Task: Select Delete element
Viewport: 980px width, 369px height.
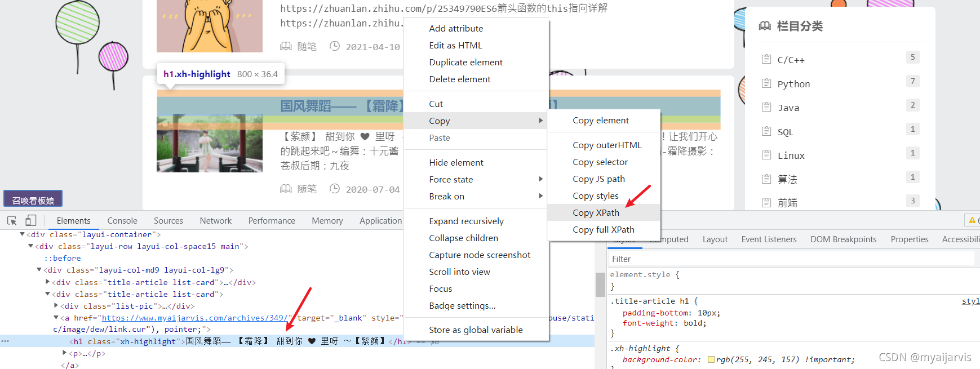Action: pos(476,79)
